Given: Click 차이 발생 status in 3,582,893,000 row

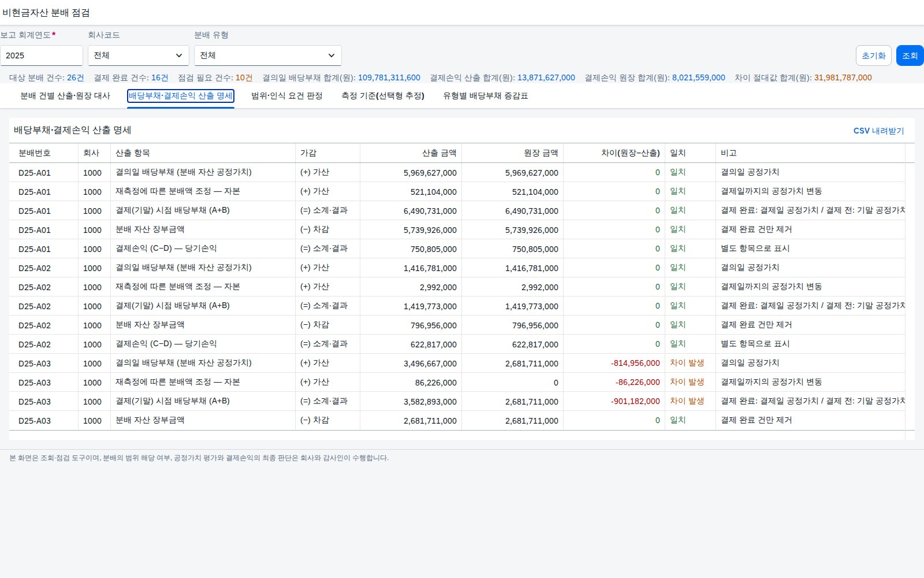Looking at the screenshot, I should [x=687, y=401].
